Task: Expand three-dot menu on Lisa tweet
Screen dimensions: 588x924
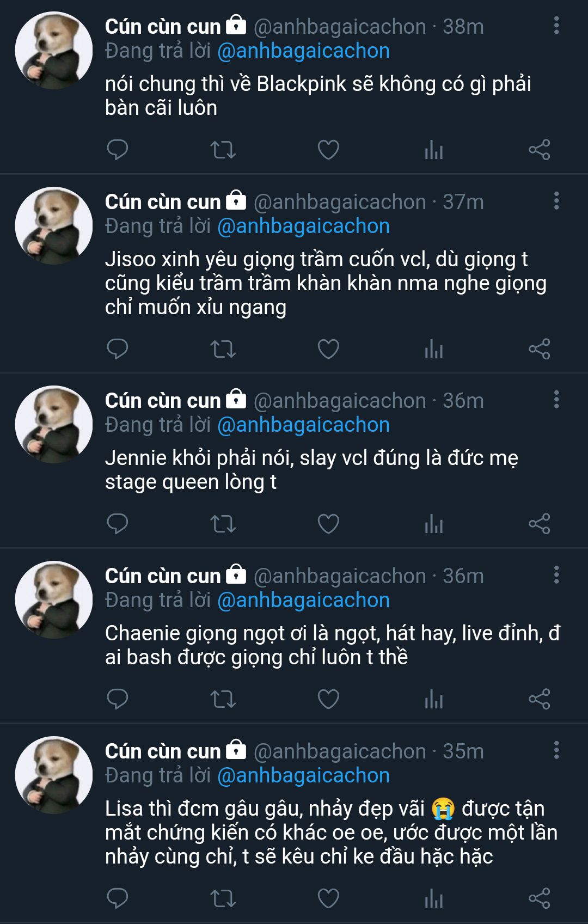Action: [556, 750]
